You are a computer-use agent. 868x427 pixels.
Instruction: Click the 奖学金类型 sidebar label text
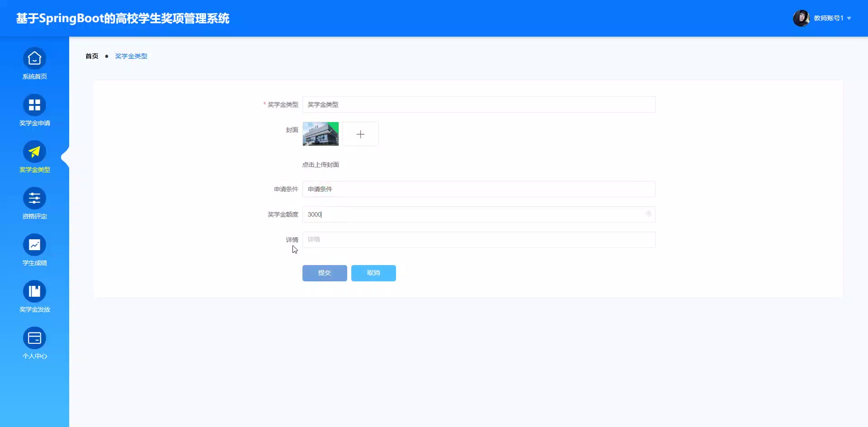(x=35, y=170)
